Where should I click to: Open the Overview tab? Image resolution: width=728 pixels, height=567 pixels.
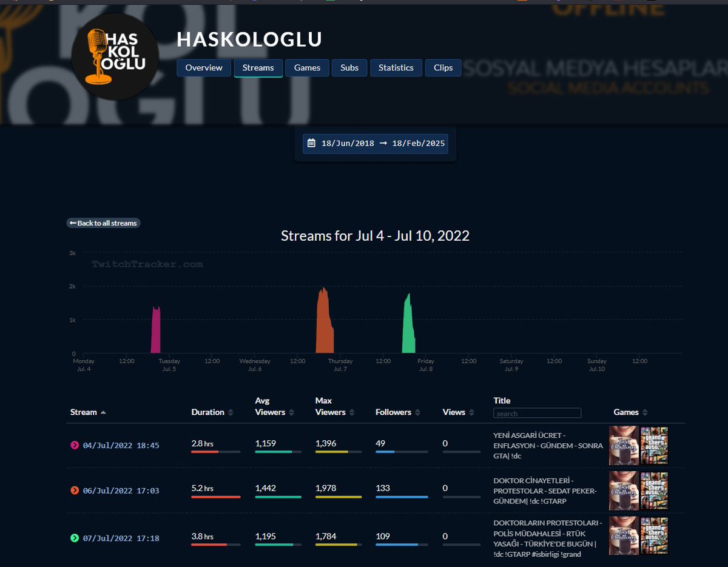point(204,68)
